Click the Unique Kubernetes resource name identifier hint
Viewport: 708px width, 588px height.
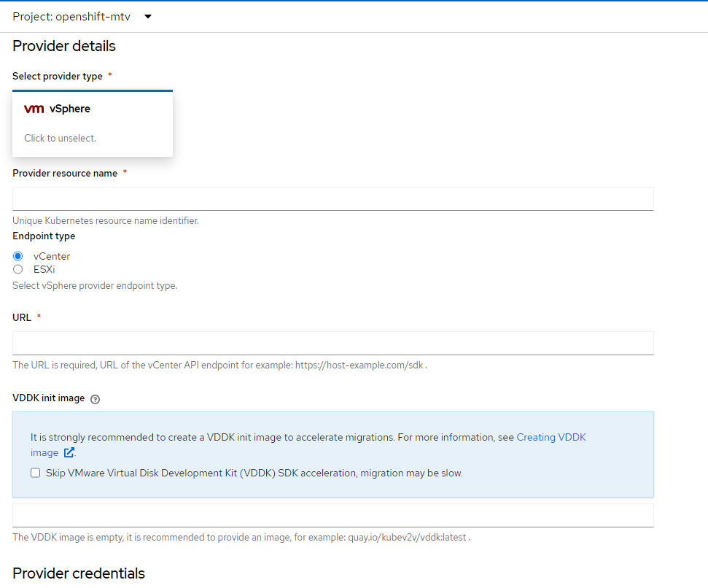coord(106,220)
